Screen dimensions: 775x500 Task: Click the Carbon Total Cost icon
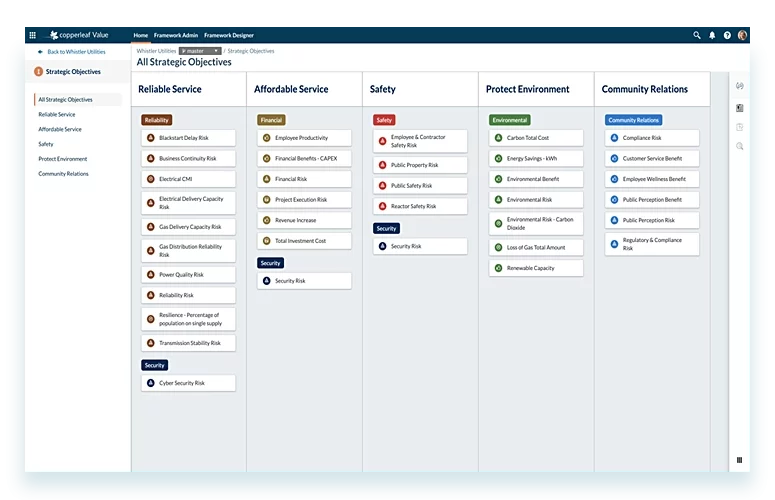(498, 138)
